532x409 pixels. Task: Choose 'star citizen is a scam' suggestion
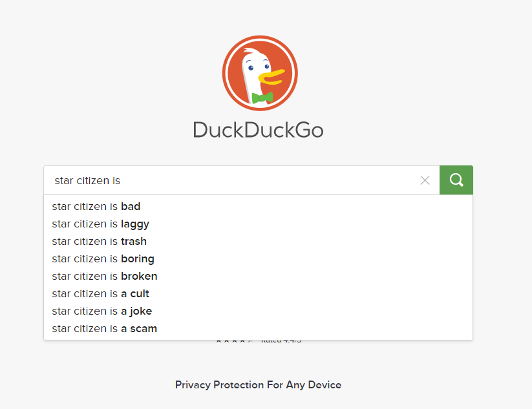(258, 329)
